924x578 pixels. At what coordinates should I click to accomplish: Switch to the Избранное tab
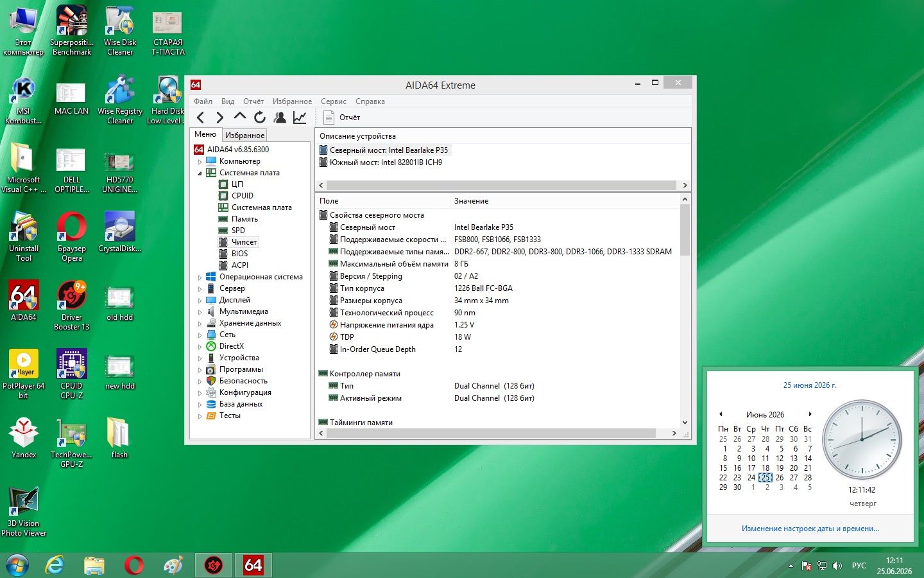[x=244, y=135]
